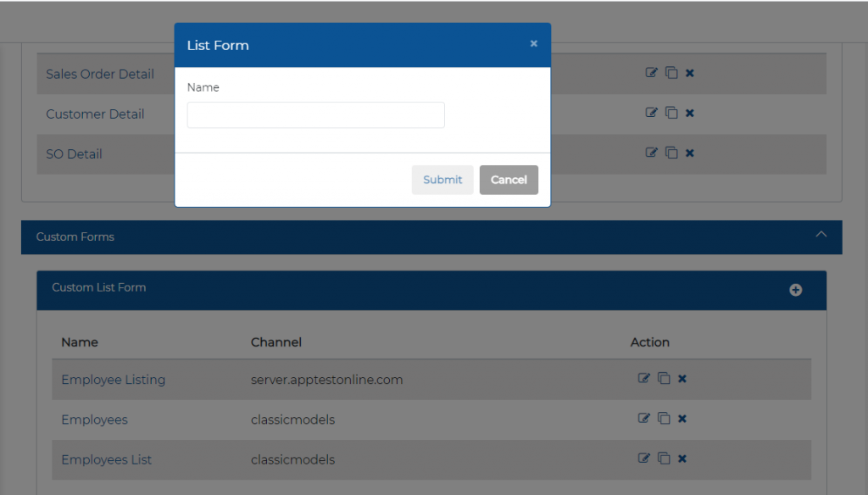Duplicate the Employees List form

664,458
